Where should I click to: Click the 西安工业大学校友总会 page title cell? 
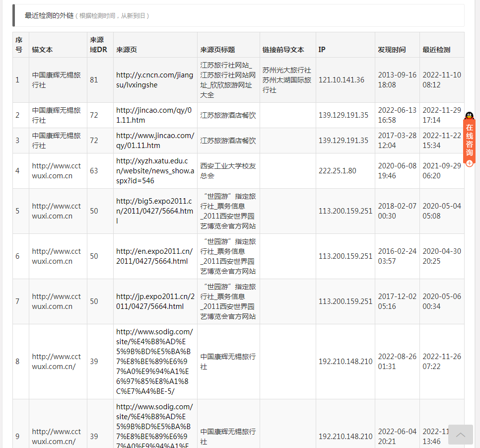pos(228,171)
